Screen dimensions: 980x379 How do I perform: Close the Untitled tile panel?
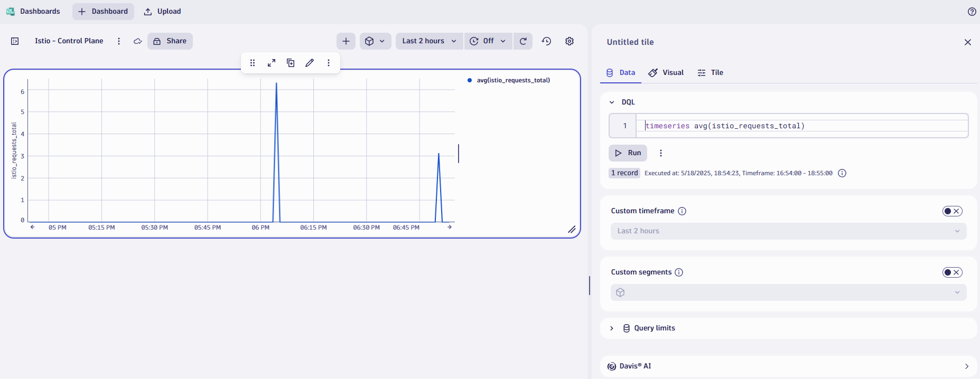(968, 42)
